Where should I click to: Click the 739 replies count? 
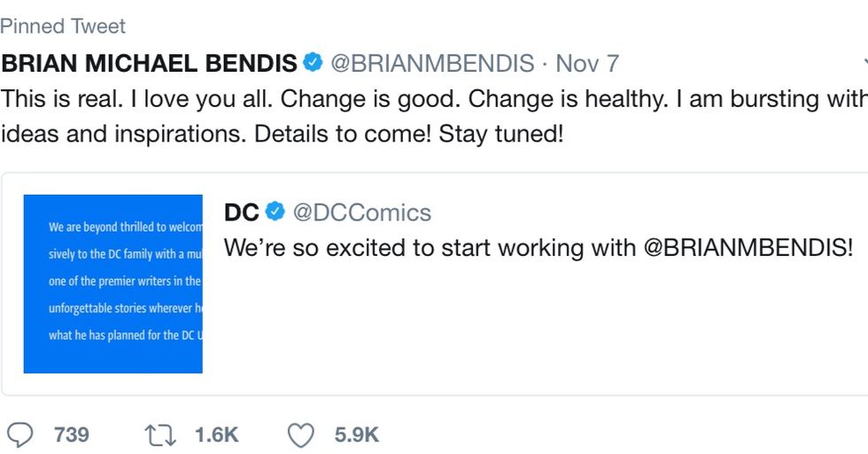tap(71, 435)
